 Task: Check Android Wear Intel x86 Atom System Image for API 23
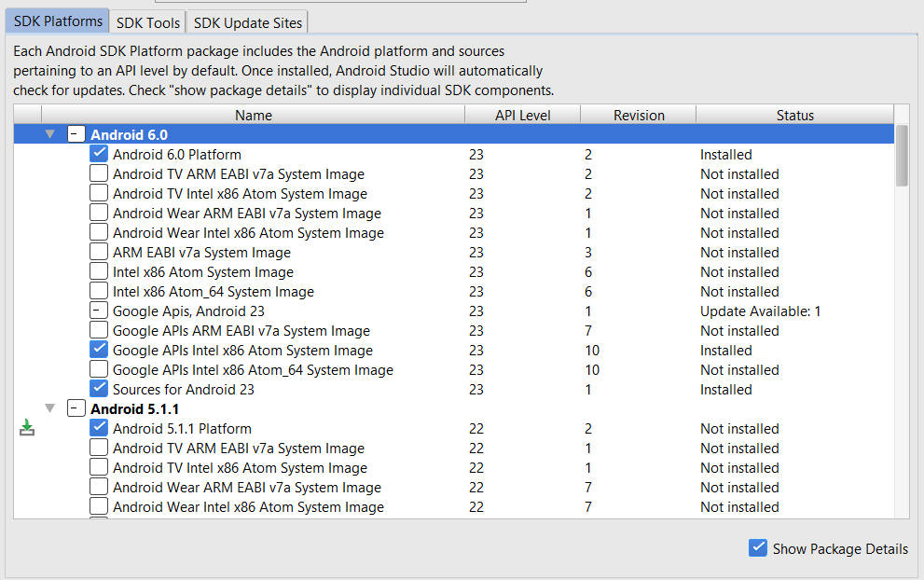(x=99, y=232)
